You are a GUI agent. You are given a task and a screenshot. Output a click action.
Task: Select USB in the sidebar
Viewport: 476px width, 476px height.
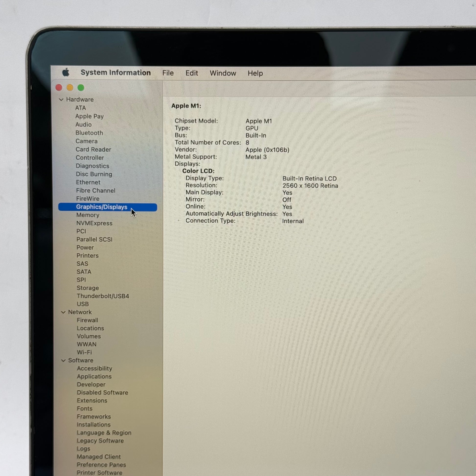tap(82, 304)
